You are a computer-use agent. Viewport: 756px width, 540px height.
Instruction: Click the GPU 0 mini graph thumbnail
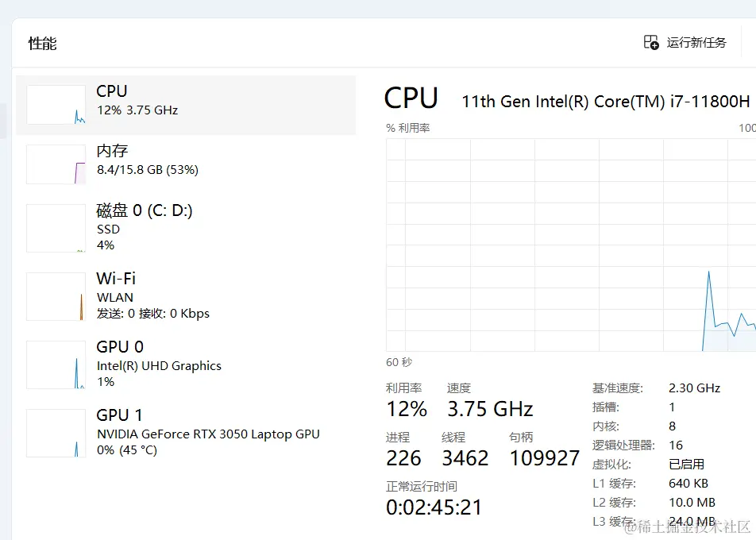[56, 365]
